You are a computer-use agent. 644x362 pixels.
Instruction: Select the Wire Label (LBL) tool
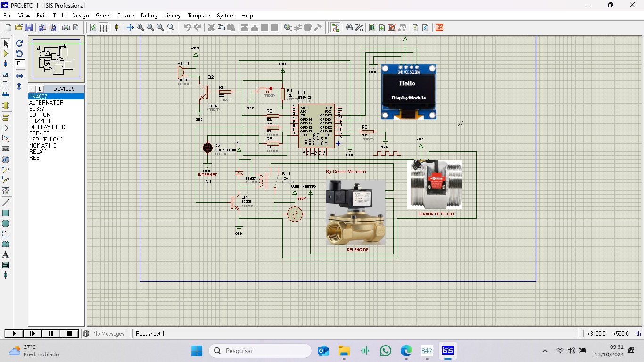click(x=6, y=74)
